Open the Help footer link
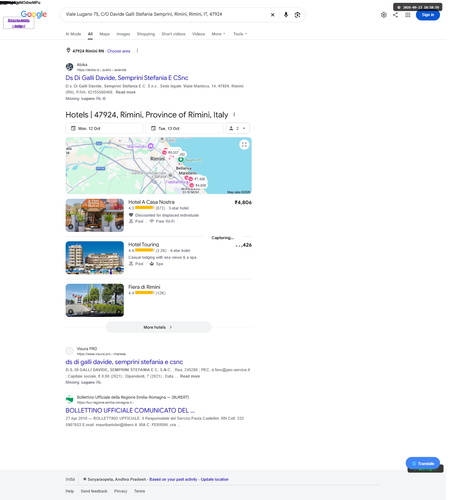The width and height of the screenshot is (451, 500). click(x=70, y=491)
